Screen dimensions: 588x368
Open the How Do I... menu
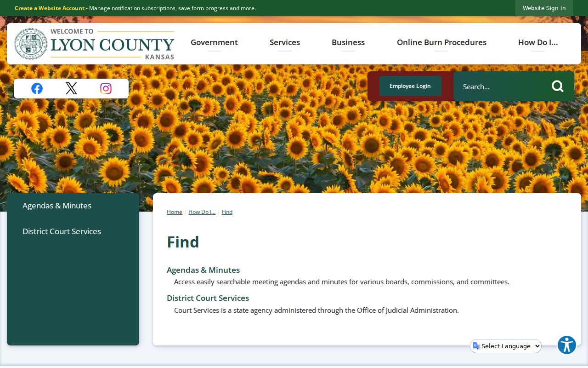pyautogui.click(x=538, y=42)
